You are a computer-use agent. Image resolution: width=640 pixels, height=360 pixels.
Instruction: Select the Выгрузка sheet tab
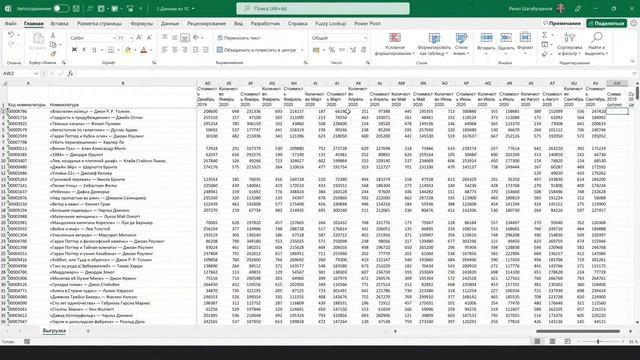(x=54, y=331)
